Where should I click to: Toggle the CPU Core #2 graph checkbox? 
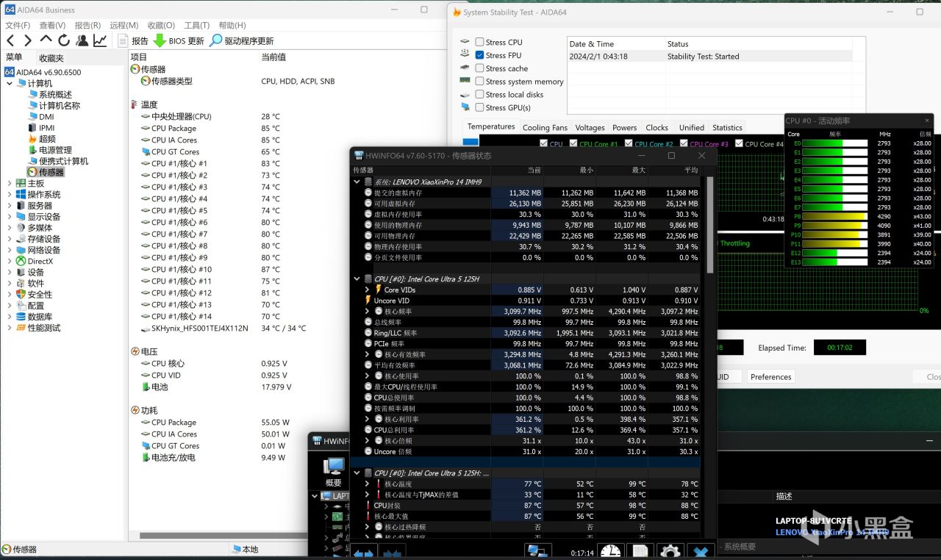[628, 144]
